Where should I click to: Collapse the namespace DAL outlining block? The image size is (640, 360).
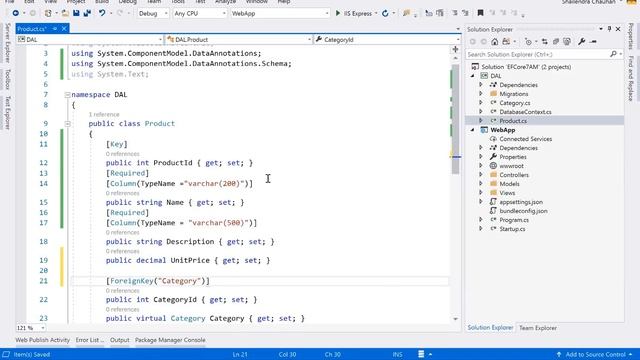coord(67,95)
